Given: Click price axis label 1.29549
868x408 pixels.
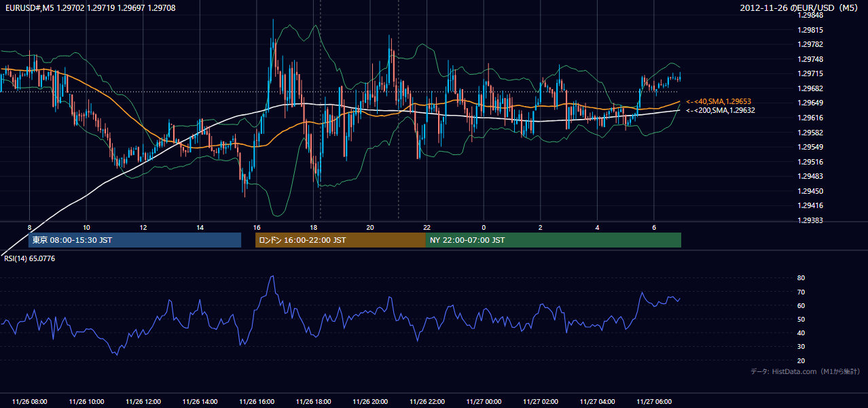Looking at the screenshot, I should 810,147.
